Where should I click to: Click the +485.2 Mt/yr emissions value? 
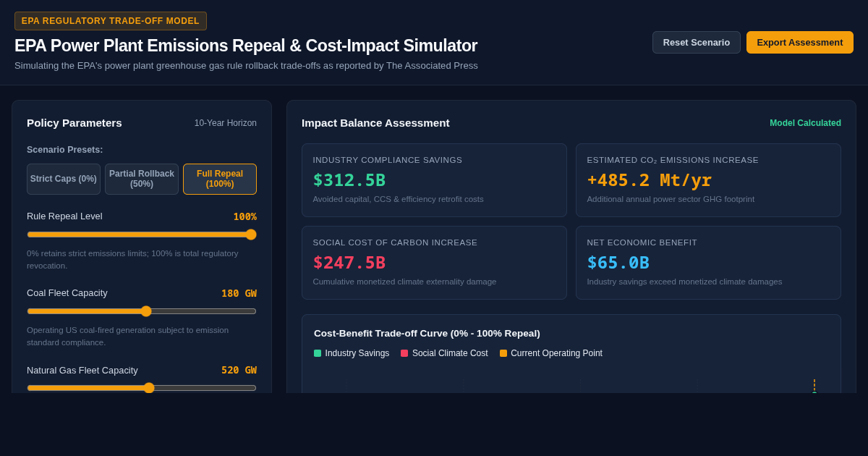(650, 180)
